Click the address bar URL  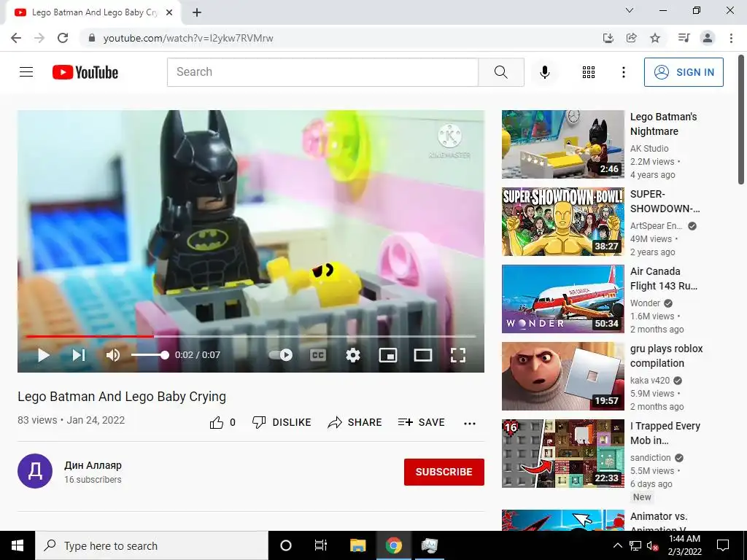tap(188, 38)
